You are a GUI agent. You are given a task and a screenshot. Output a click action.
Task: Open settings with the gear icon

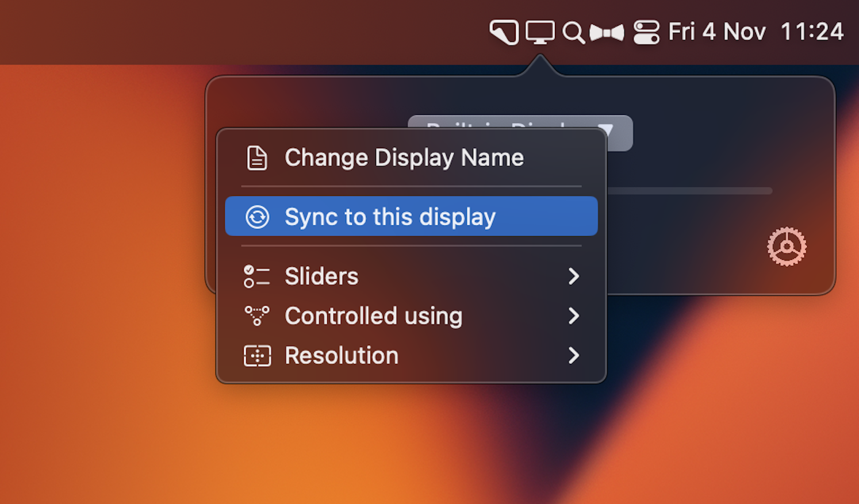(x=787, y=247)
